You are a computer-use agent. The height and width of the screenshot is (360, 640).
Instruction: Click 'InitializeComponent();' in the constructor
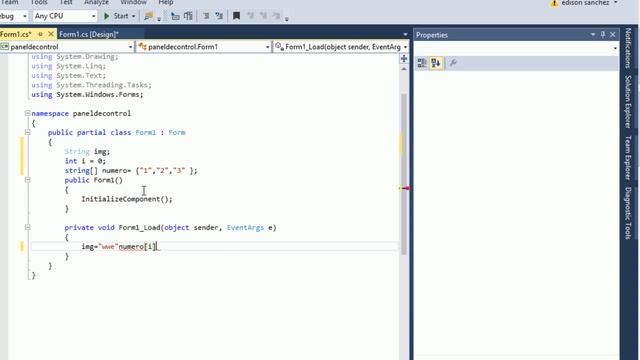click(127, 199)
